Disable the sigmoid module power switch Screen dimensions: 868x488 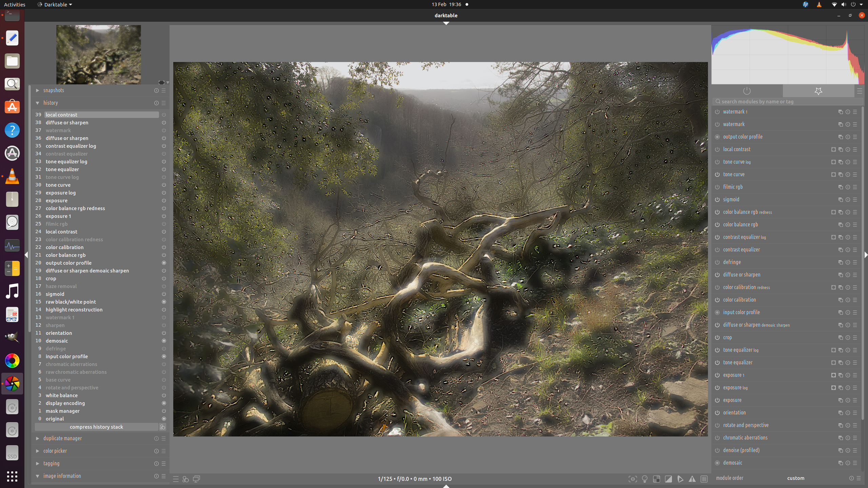point(717,200)
